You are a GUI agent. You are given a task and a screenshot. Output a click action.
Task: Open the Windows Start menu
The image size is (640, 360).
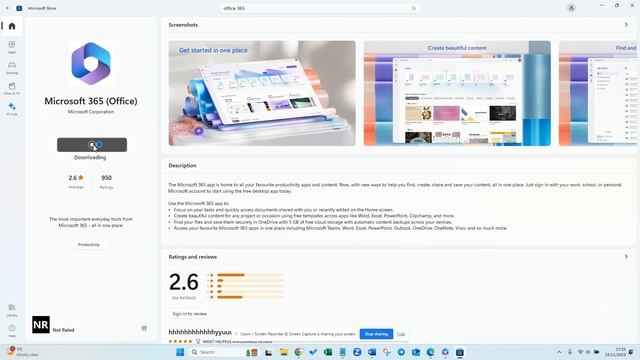pos(180,352)
